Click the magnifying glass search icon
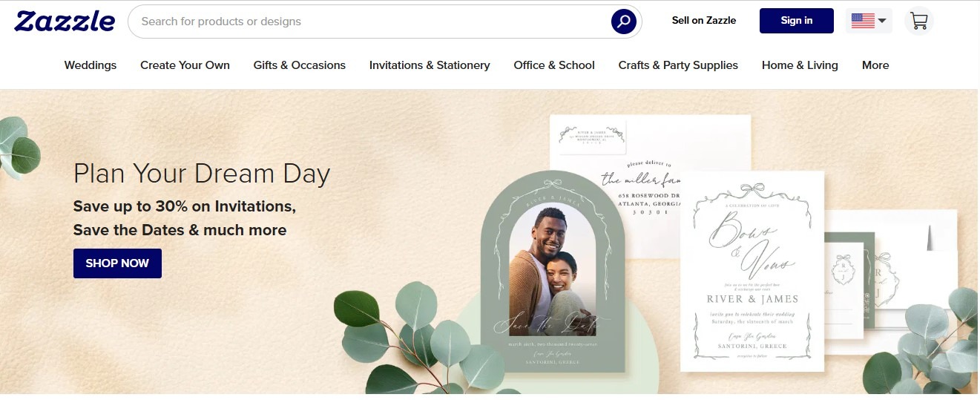The height and width of the screenshot is (400, 980). coord(624,21)
